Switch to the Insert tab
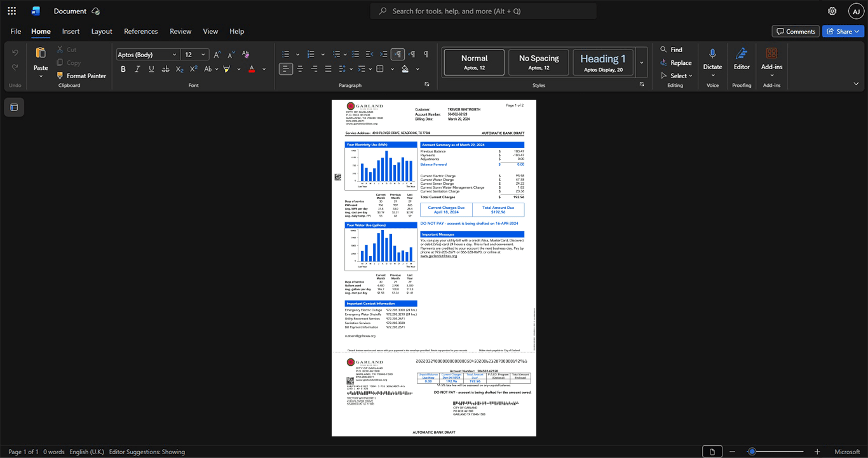 [71, 31]
